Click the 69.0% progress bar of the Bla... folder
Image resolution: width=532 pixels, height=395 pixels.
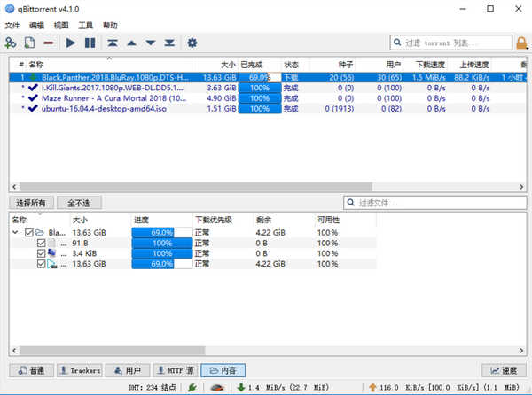tap(162, 233)
